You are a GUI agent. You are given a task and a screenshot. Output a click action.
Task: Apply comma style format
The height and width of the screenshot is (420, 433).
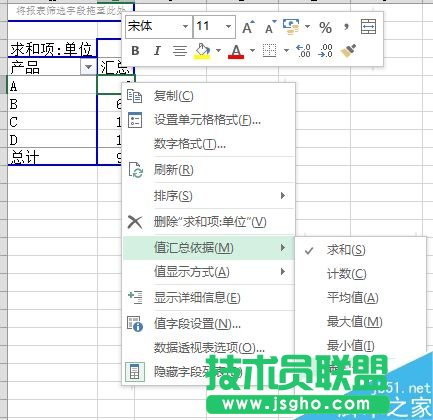(x=347, y=27)
